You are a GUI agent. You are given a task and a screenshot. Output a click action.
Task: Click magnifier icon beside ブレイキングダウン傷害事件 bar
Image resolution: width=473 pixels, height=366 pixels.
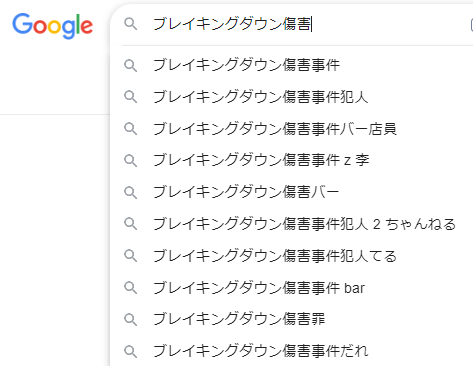click(x=130, y=288)
